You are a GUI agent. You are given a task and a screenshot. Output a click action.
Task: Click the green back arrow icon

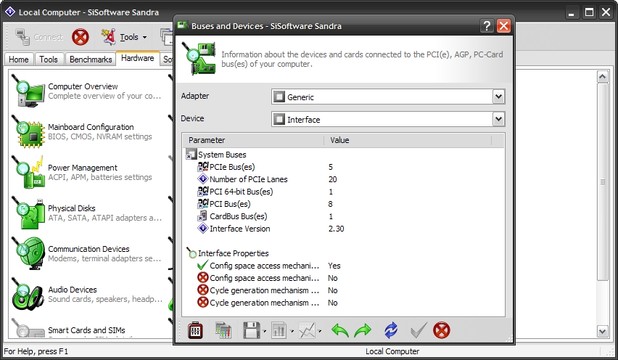pos(340,330)
